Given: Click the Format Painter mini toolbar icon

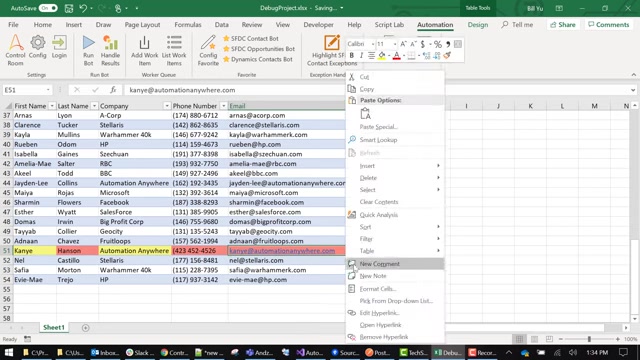Looking at the screenshot, I should click(x=447, y=55).
